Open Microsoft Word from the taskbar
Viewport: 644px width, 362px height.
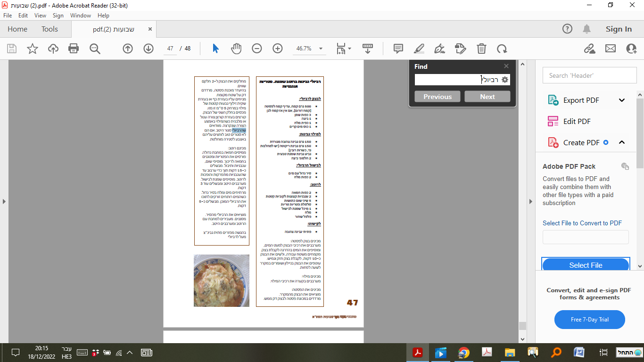[579, 352]
